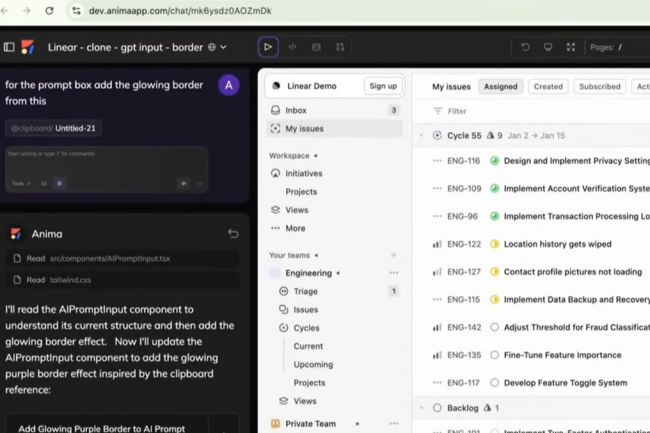Click the browser address bar

coord(300,11)
